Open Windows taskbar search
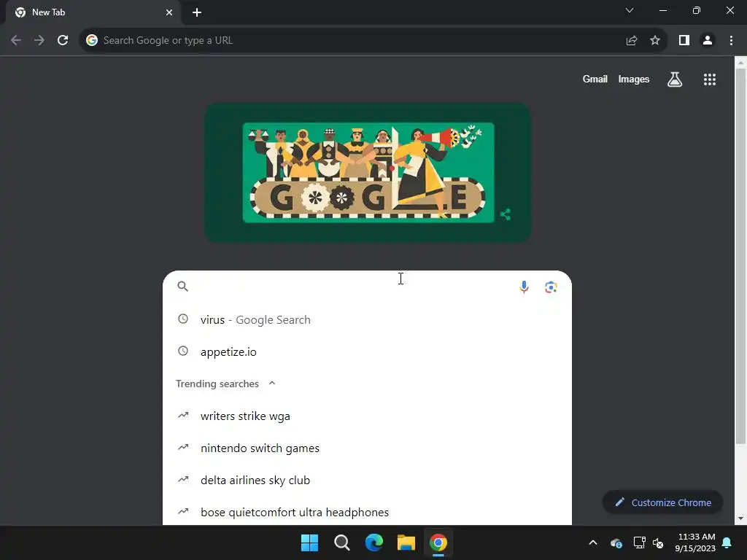The image size is (747, 560). pos(341,542)
